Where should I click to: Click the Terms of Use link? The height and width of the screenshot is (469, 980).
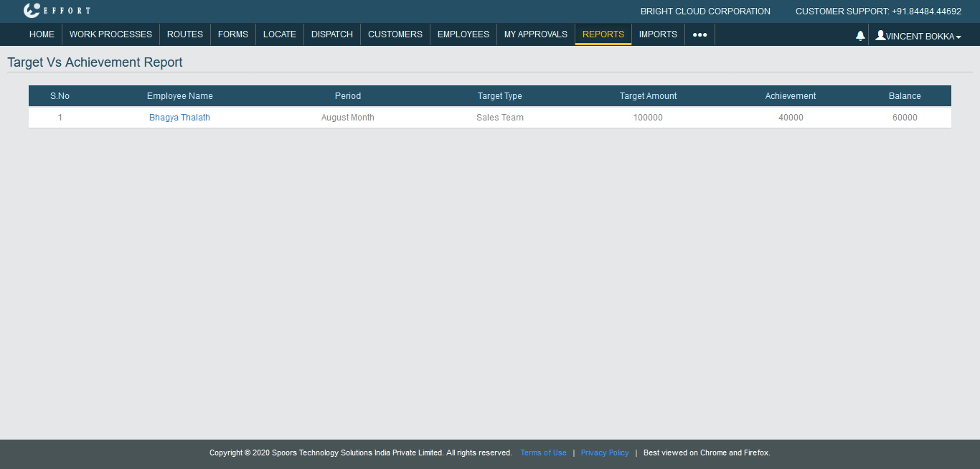coord(543,453)
